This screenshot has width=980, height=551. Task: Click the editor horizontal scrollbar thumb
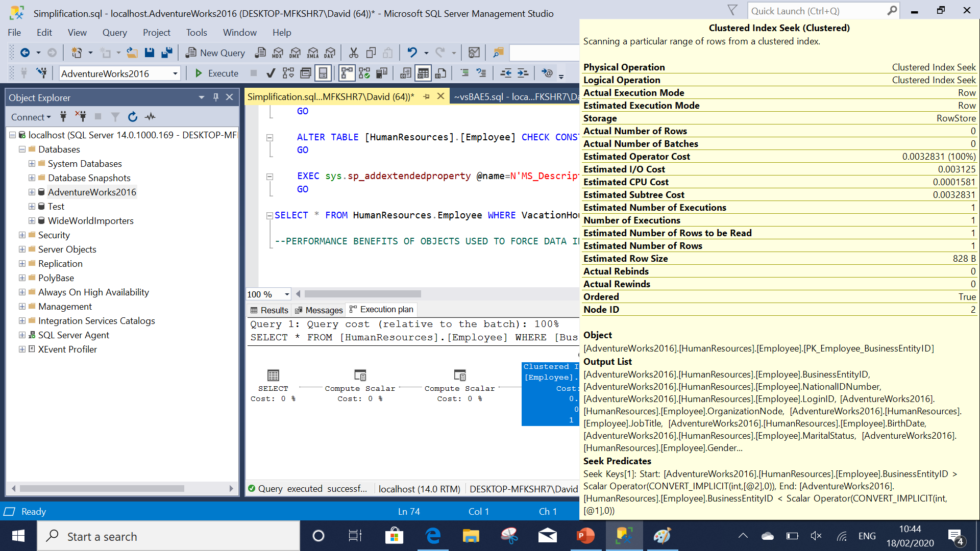[362, 294]
